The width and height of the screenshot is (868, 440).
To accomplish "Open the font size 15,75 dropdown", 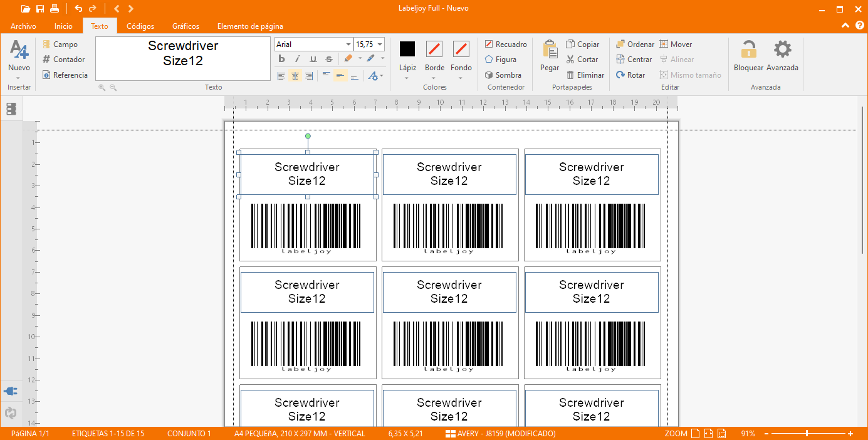I will [x=380, y=45].
